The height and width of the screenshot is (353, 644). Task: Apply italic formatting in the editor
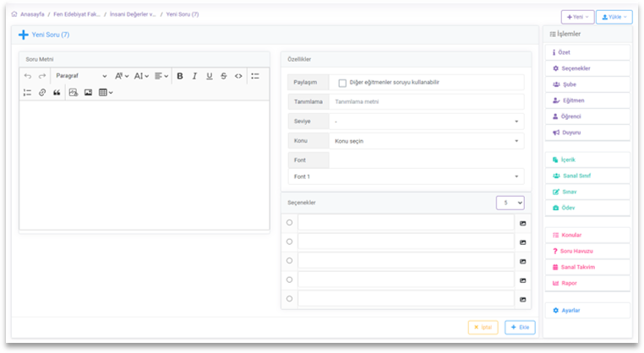click(x=194, y=76)
